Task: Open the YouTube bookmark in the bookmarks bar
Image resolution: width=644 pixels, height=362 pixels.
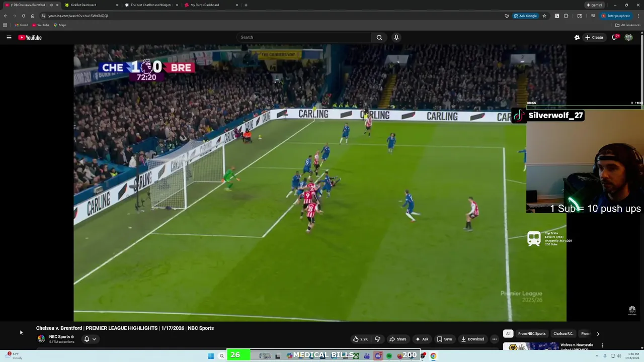Action: pos(41,25)
